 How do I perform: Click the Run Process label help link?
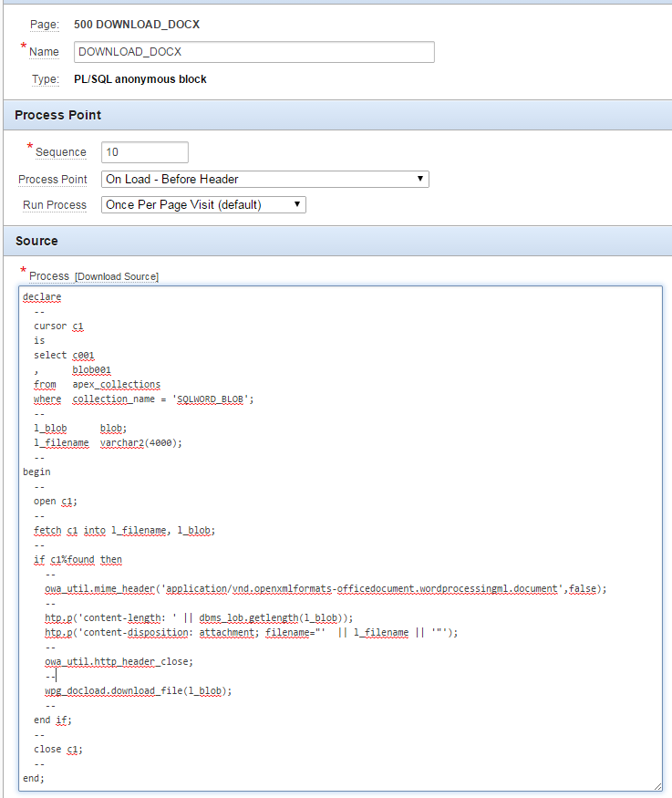(x=55, y=205)
